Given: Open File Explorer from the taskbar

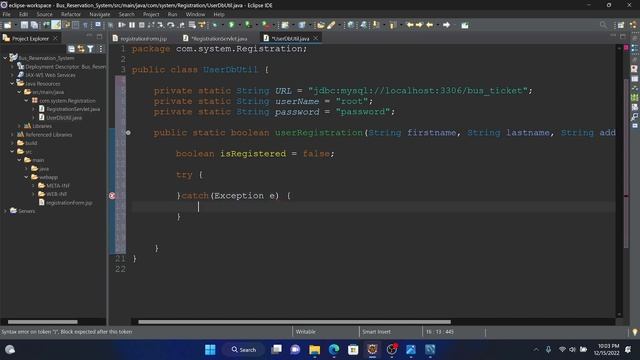Looking at the screenshot, I should 315,350.
